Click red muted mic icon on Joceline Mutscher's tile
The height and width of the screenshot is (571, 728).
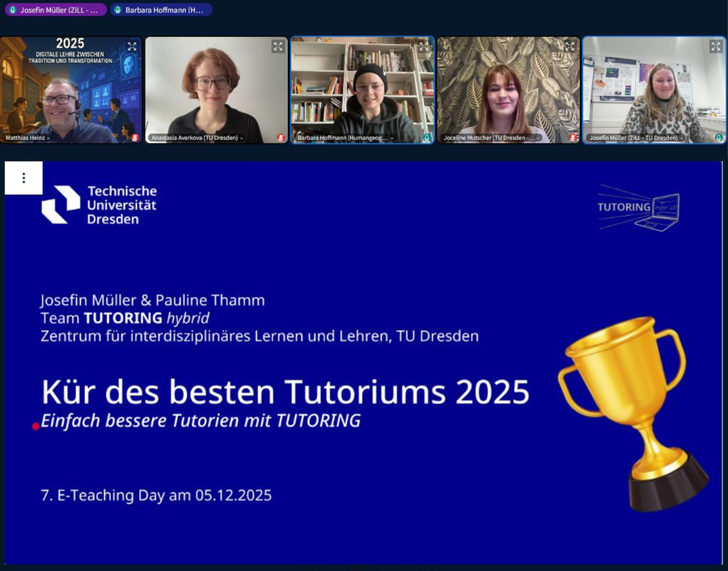(x=573, y=138)
